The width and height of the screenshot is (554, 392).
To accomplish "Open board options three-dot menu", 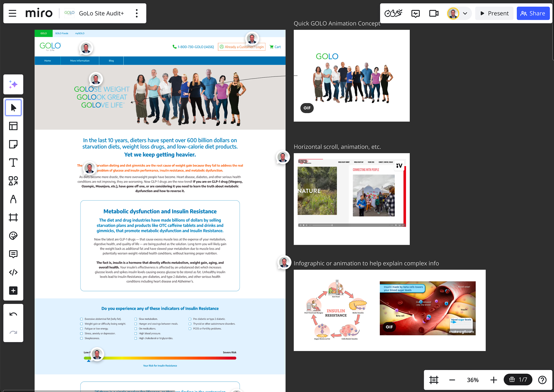I will click(x=137, y=13).
